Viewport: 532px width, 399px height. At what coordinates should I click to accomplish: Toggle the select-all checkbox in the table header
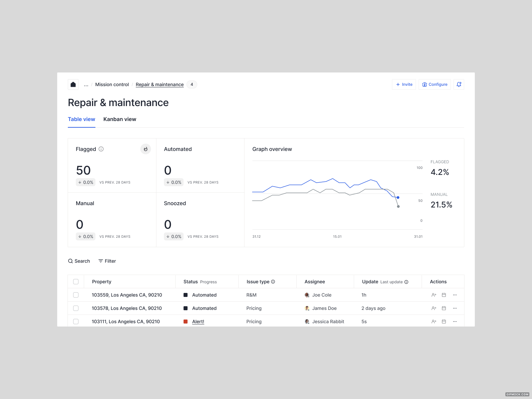click(76, 281)
